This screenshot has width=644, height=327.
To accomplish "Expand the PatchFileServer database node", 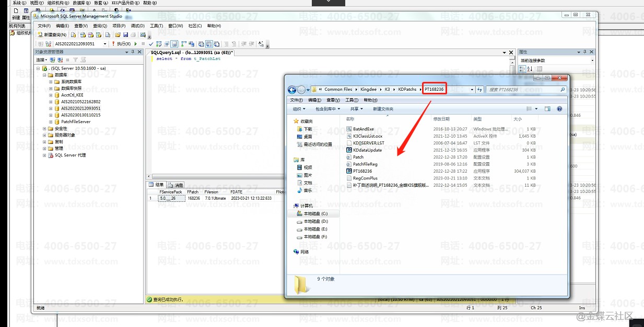I will tap(51, 122).
